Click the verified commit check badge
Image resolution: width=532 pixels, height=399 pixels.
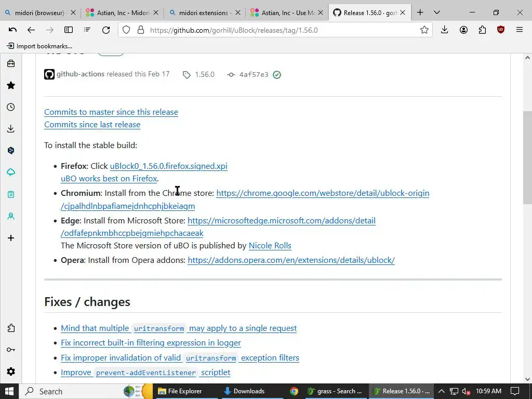tap(277, 75)
